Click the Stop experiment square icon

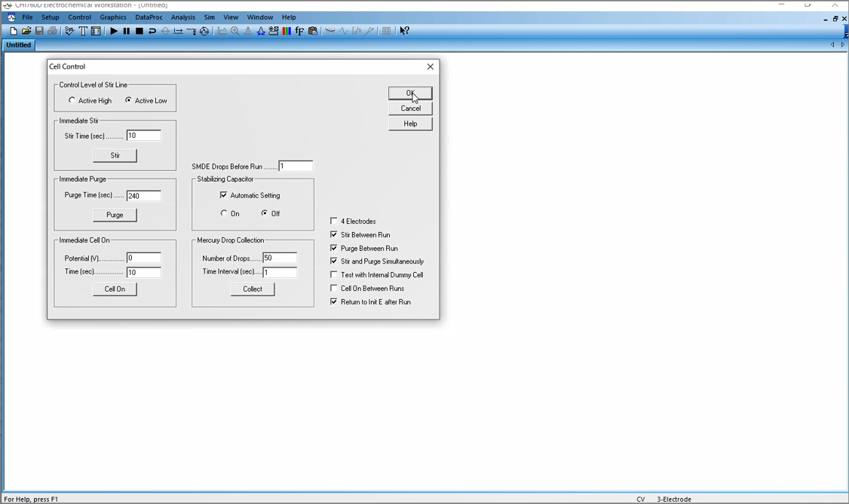(139, 31)
